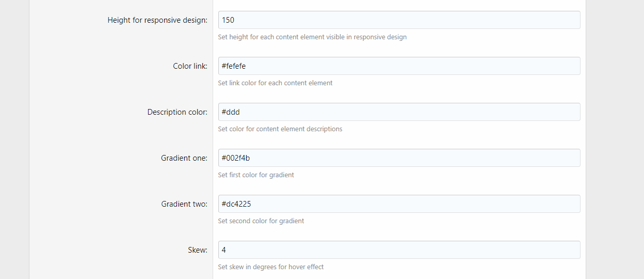Select the Description color input with #ddd

point(399,112)
